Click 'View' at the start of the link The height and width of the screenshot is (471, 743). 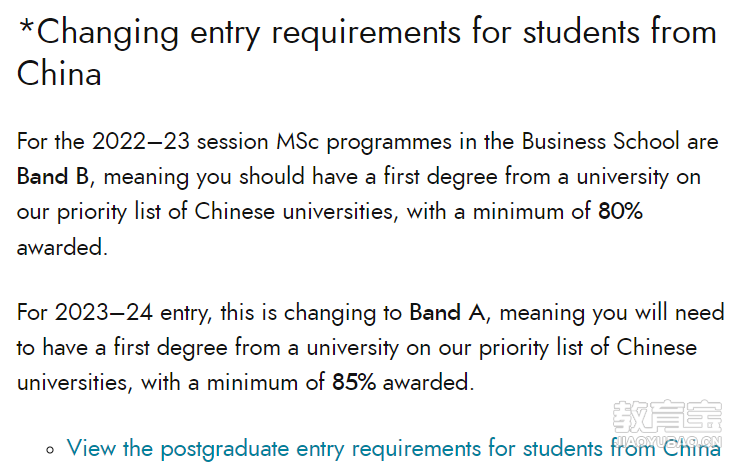[x=91, y=448]
